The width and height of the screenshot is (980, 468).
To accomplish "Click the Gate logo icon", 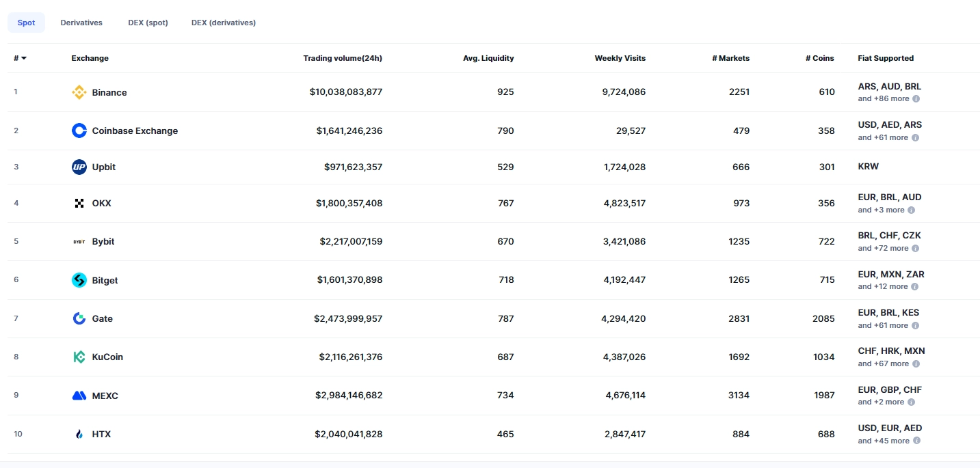I will 79,318.
